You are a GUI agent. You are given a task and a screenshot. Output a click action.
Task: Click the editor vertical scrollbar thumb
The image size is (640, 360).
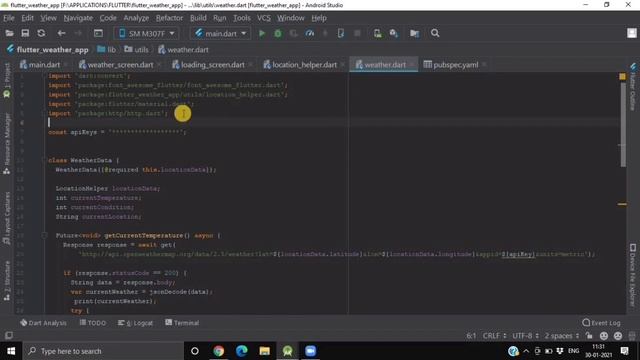623,124
